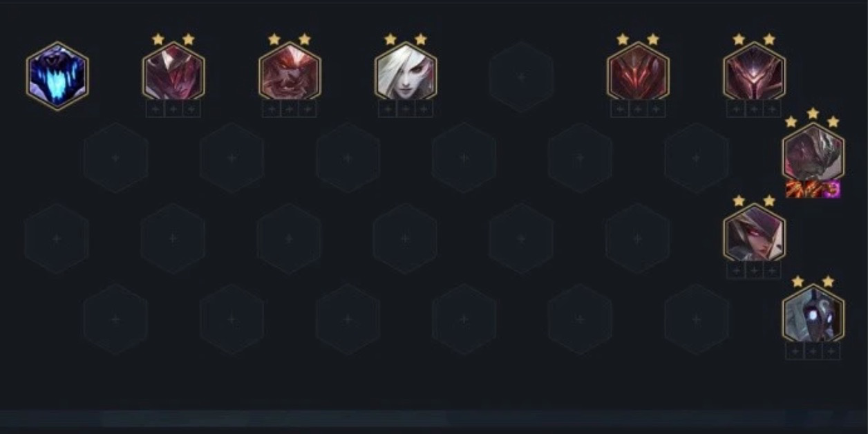This screenshot has height=434, width=868.
Task: Choose the white-masked champion with glowing eyes
Action: (x=813, y=314)
